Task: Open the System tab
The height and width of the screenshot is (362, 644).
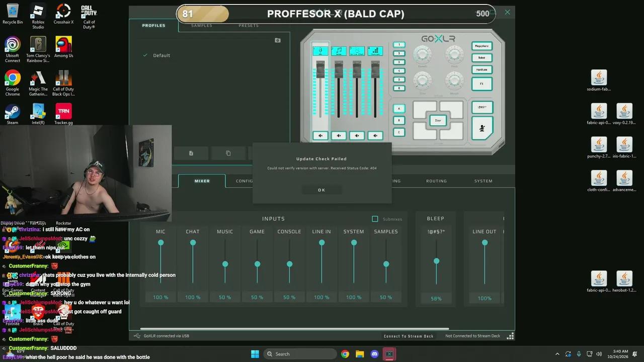Action: tap(484, 181)
